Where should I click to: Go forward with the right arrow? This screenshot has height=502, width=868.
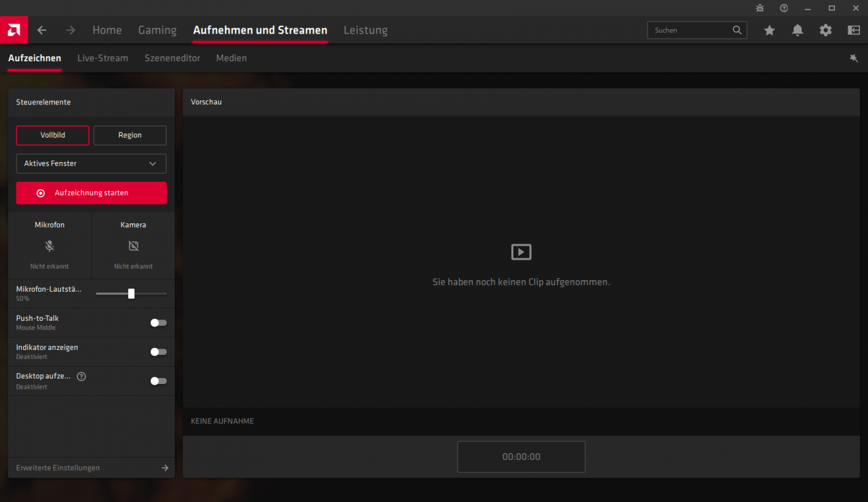click(x=71, y=30)
